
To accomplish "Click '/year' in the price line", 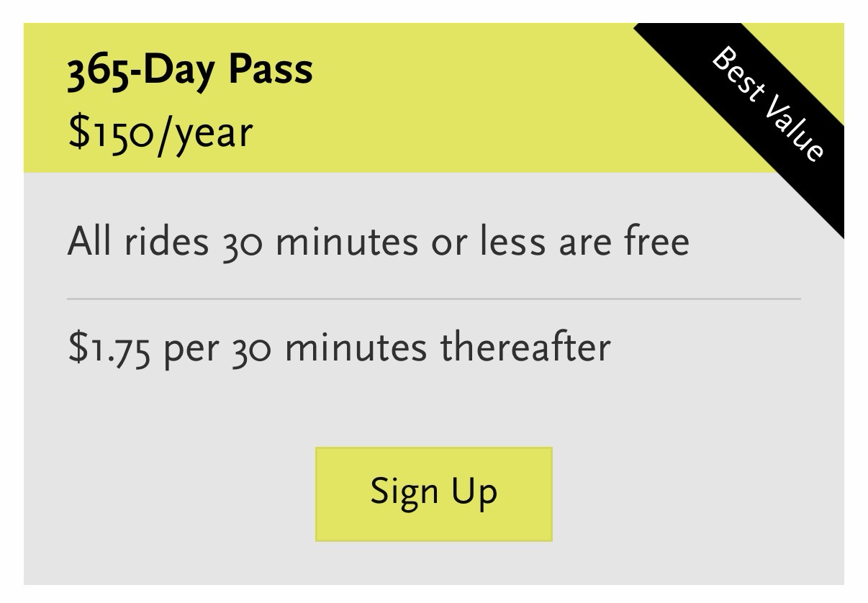I will (x=205, y=134).
